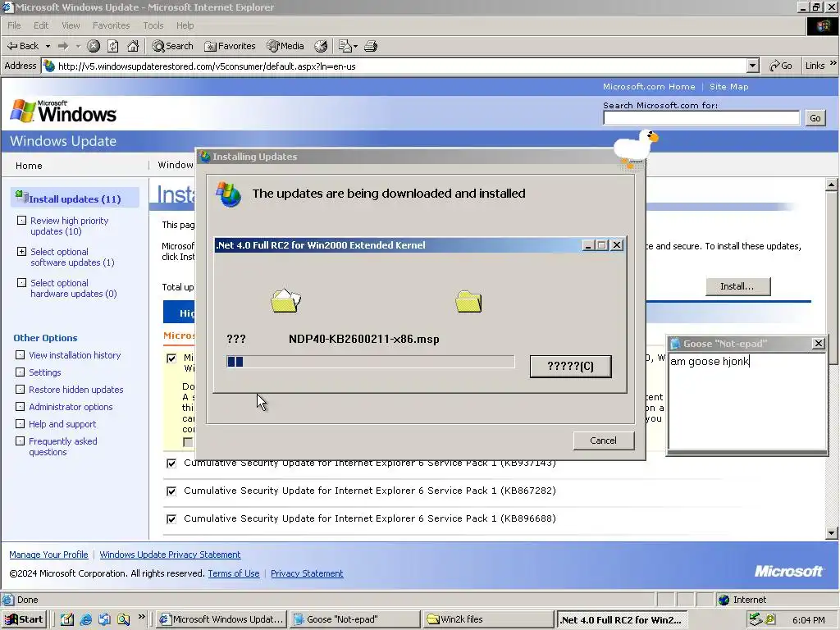The width and height of the screenshot is (840, 630).
Task: Collapse Review high priority updates
Action: tap(21, 220)
